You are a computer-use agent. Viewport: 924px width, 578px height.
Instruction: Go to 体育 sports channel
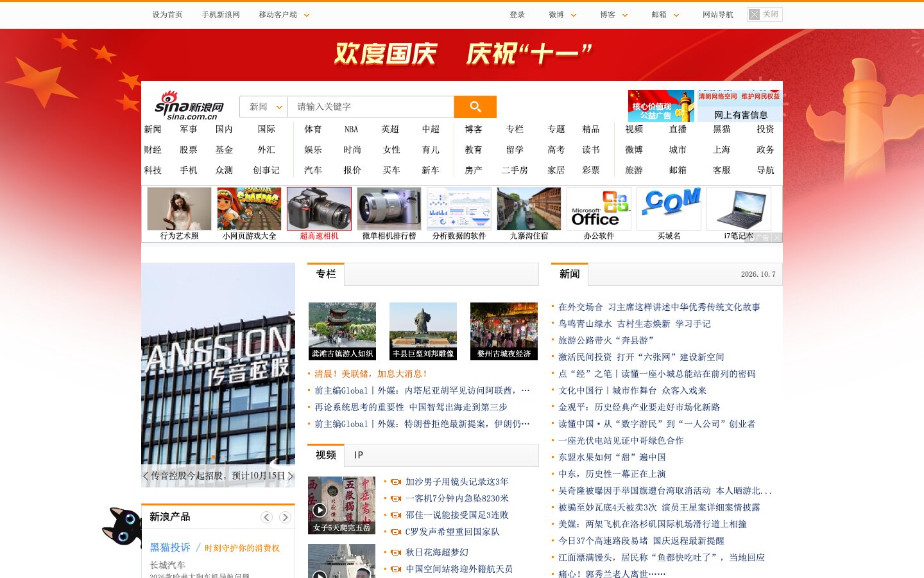[x=313, y=129]
